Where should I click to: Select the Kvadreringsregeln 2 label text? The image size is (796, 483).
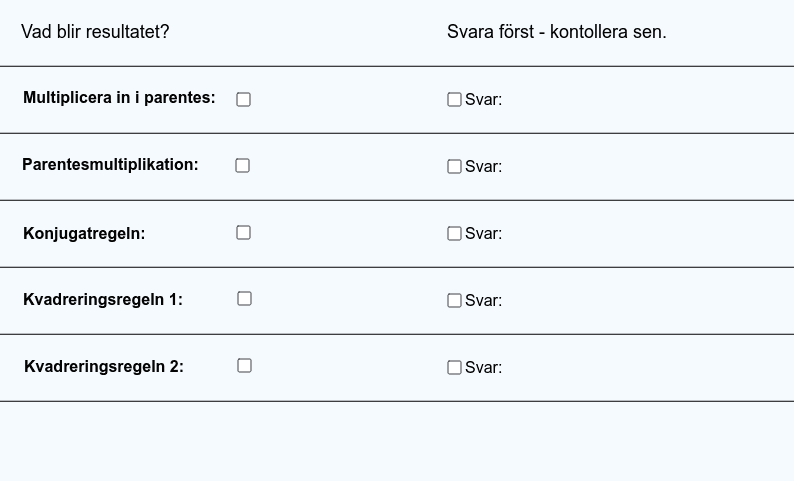[x=104, y=367]
